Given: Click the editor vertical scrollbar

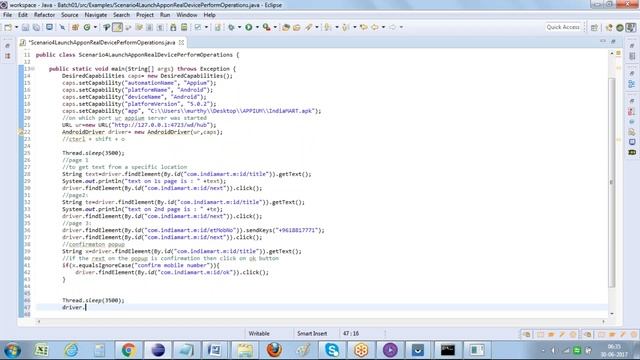Looking at the screenshot, I should tap(612, 182).
